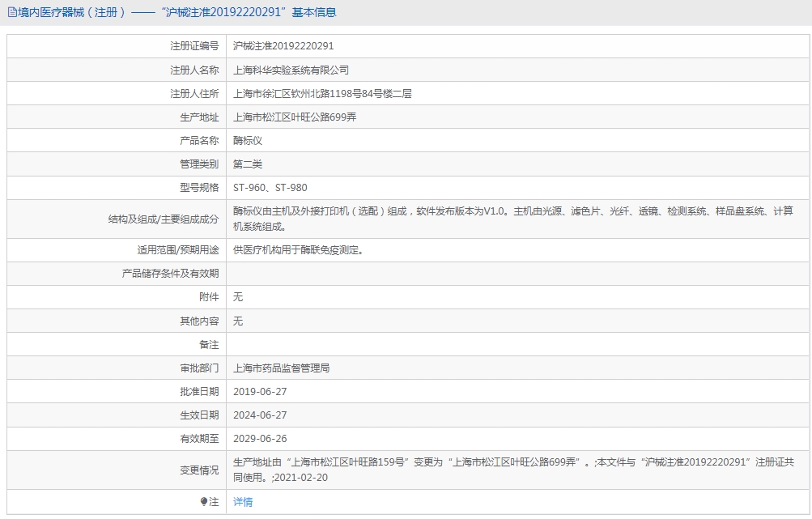This screenshot has height=519, width=812.
Task: Click the 备注 label
Action: [209, 344]
